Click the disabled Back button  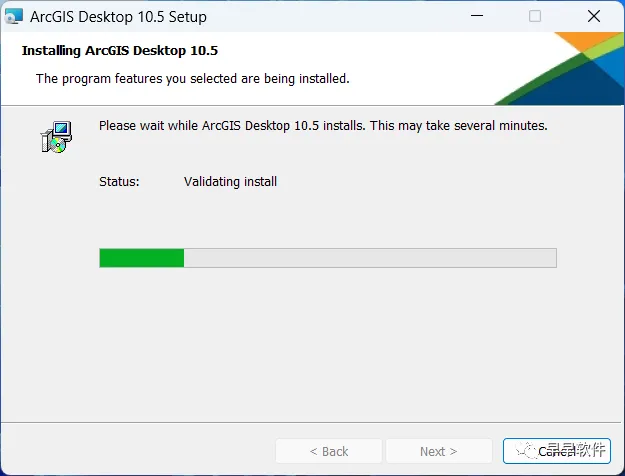coord(329,451)
